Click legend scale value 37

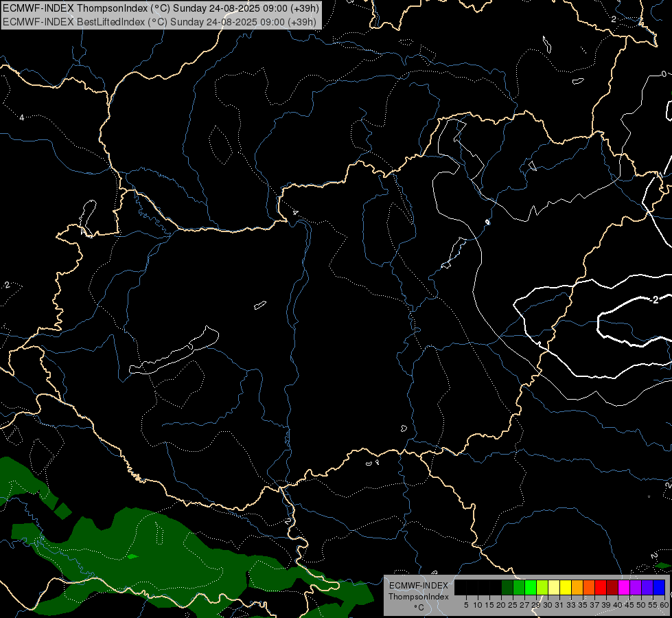594,605
